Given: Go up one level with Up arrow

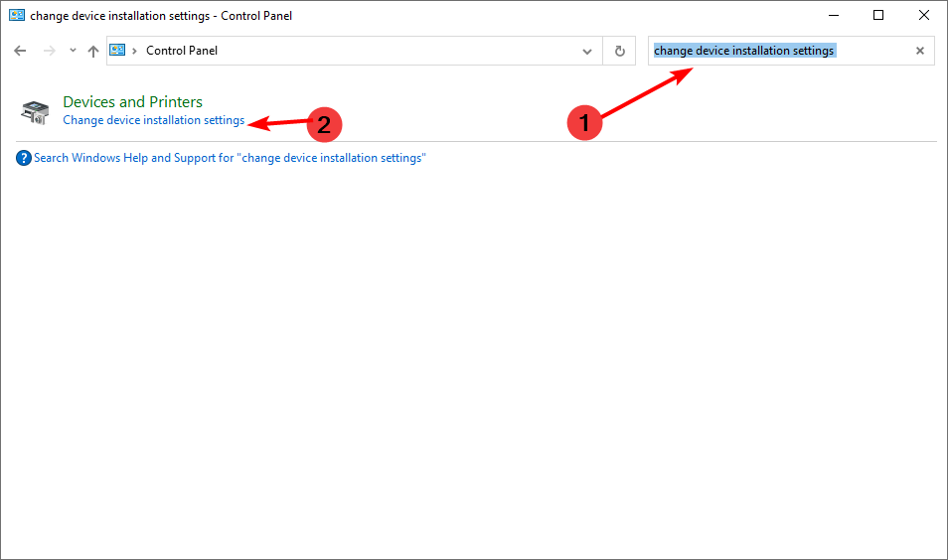Looking at the screenshot, I should pos(93,52).
